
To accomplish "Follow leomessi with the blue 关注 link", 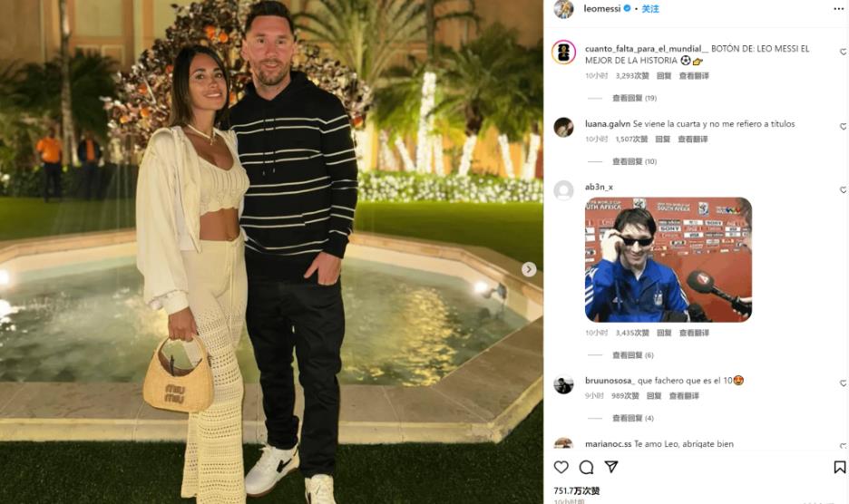I will [x=650, y=9].
